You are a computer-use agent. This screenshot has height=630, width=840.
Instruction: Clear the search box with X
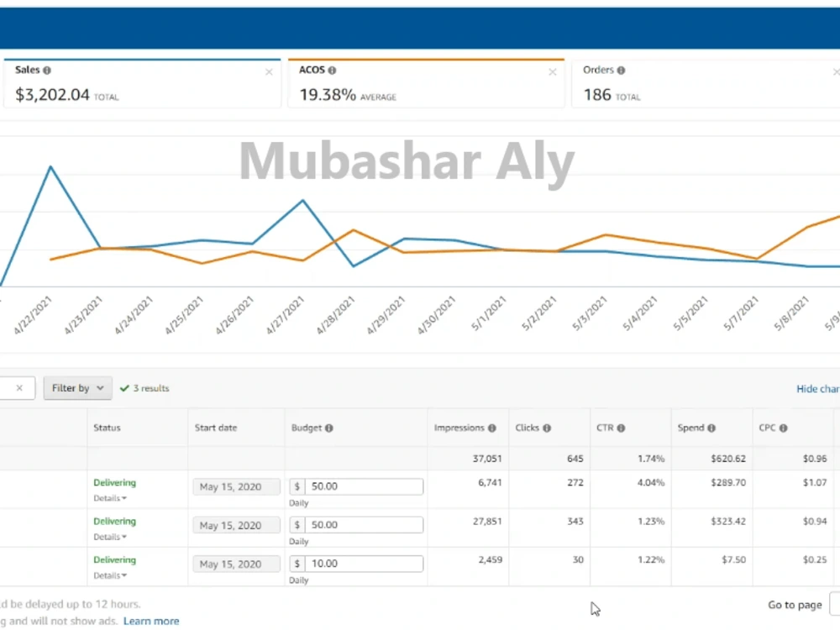pos(19,388)
